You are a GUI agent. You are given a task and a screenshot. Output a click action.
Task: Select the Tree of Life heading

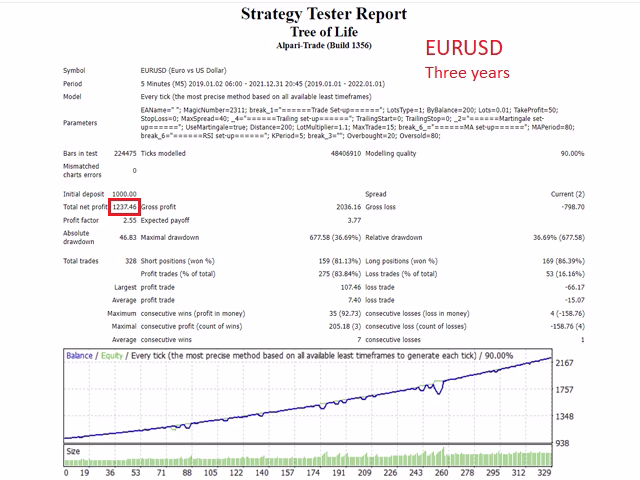click(x=324, y=32)
